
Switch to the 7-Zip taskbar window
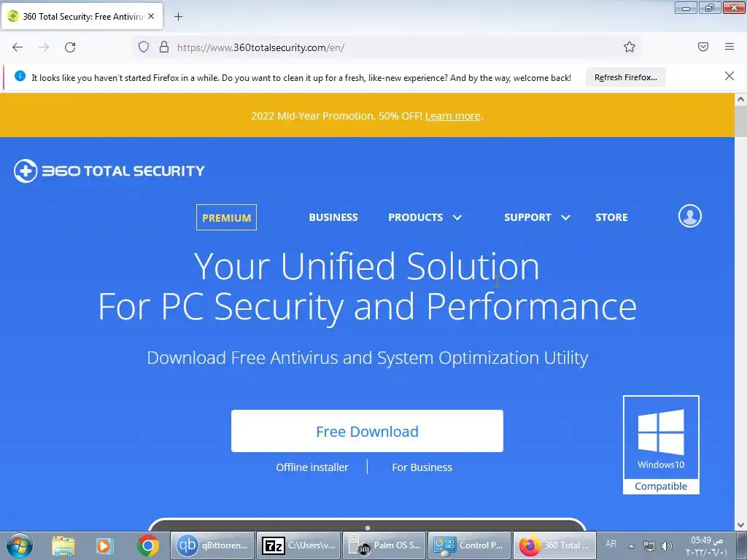298,545
